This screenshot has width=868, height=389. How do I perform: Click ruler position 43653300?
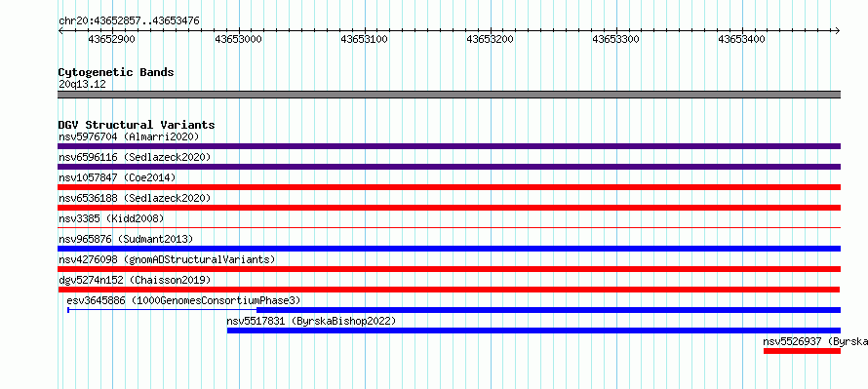coord(615,39)
